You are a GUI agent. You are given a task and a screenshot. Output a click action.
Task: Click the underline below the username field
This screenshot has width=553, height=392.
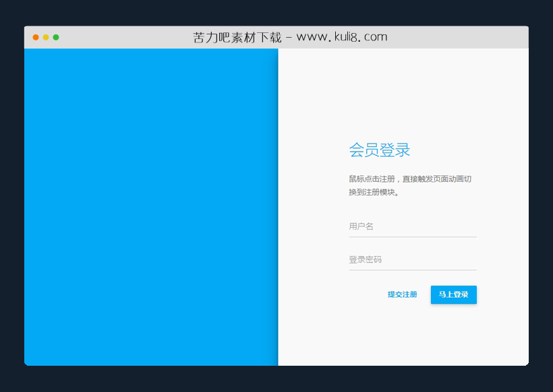point(412,236)
